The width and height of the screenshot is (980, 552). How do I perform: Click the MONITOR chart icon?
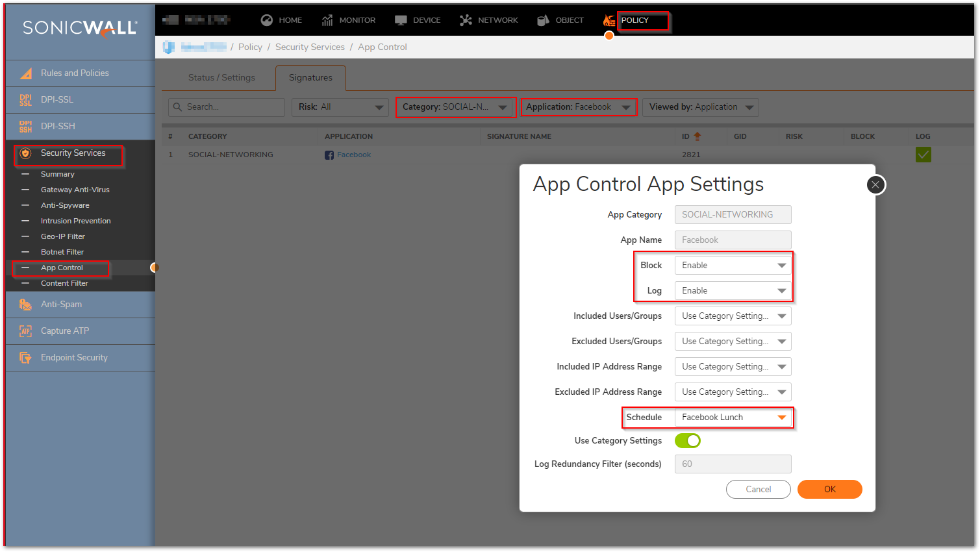coord(327,20)
